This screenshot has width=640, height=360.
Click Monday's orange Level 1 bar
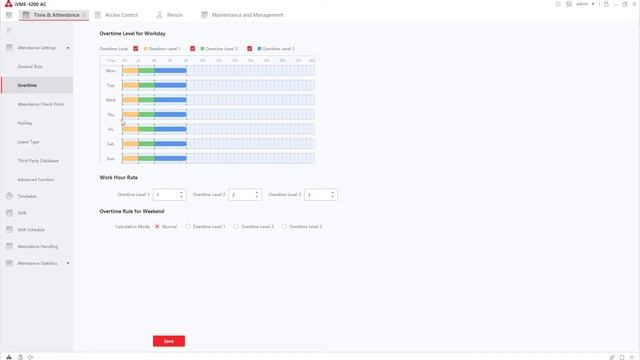[130, 71]
